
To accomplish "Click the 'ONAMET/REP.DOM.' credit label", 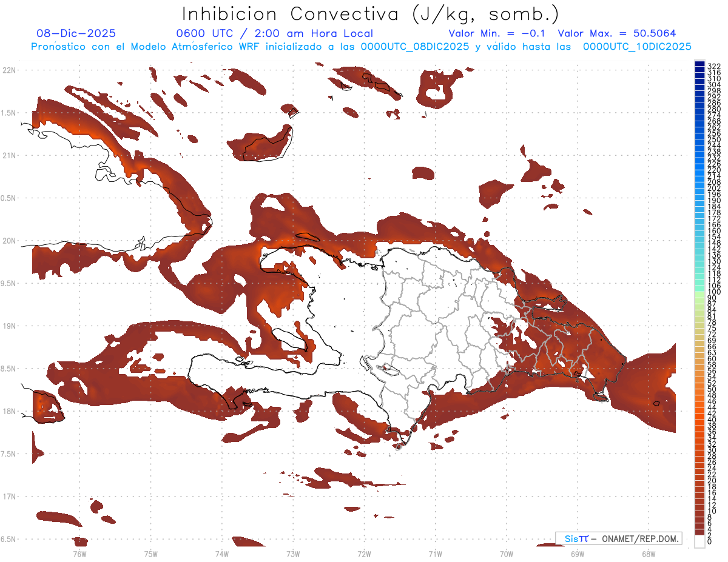I will (640, 538).
